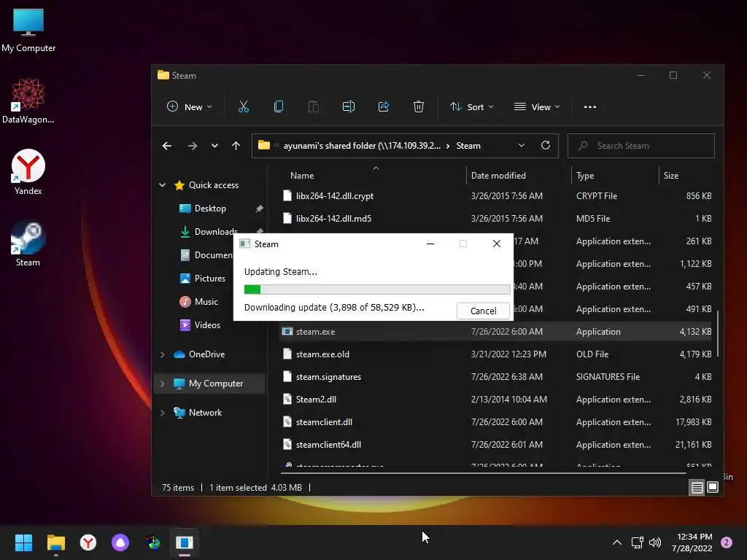Switch to large thumbnails view icon
Screen dimensions: 747x560
click(x=713, y=487)
